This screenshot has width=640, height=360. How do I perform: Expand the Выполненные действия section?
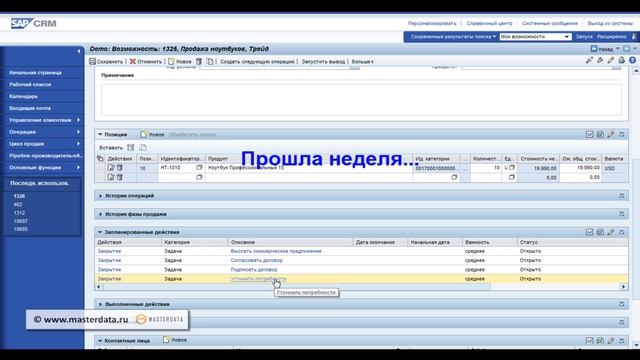pos(100,304)
